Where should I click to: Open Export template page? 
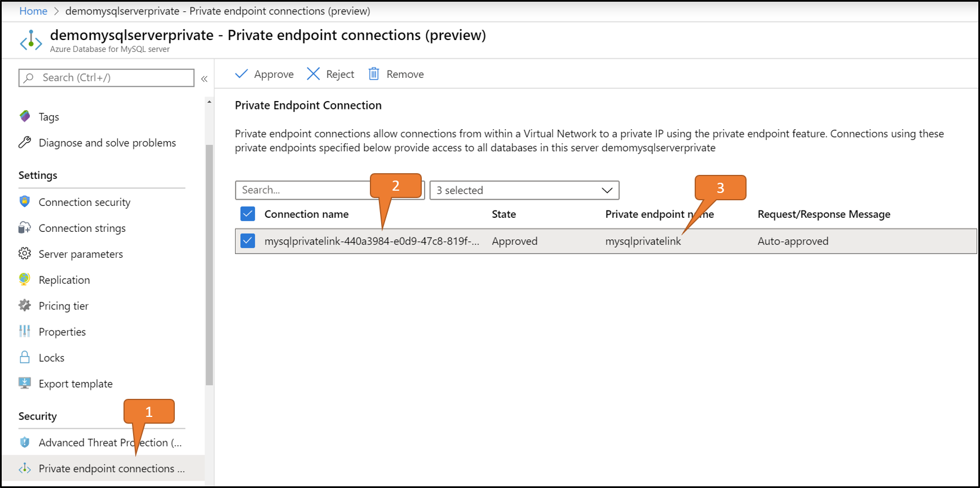click(x=76, y=384)
